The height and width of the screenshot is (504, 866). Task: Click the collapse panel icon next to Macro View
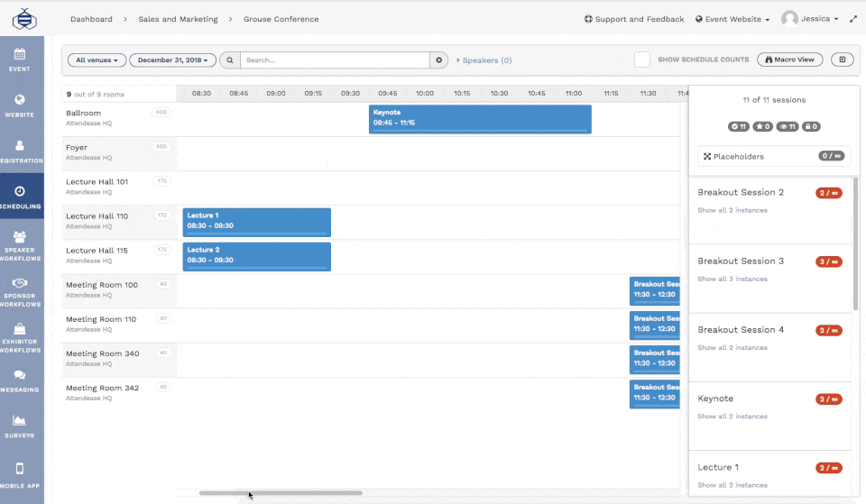point(843,60)
